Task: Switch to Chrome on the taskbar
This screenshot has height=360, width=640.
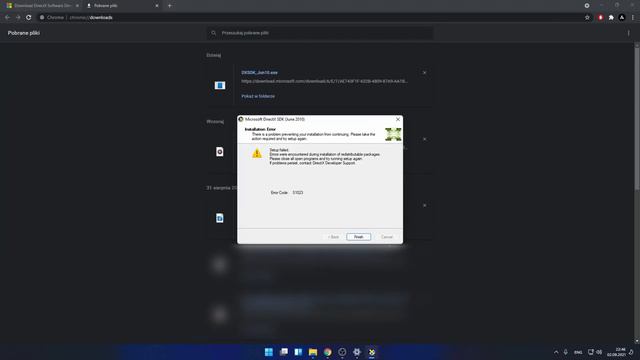Action: (328, 352)
